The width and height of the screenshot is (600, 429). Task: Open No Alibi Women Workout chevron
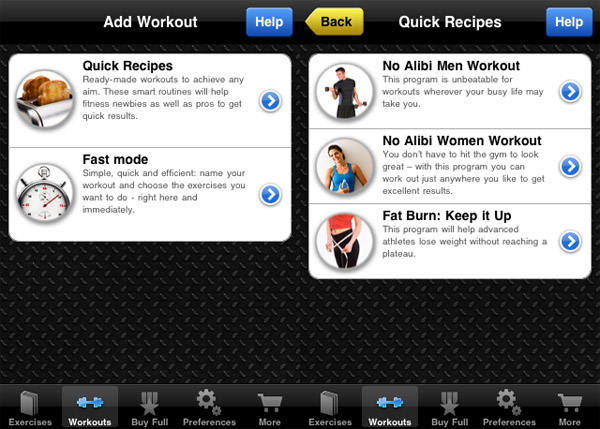click(x=571, y=166)
